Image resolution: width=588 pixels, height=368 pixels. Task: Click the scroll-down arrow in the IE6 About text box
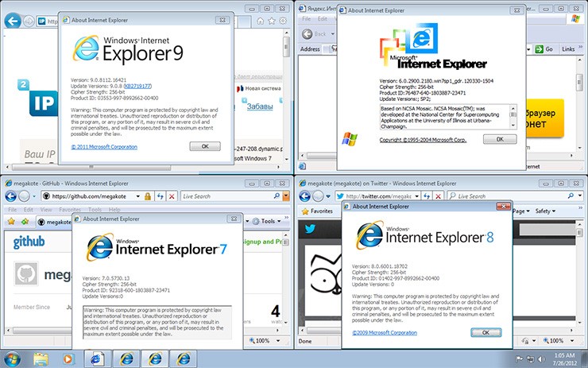pyautogui.click(x=513, y=126)
